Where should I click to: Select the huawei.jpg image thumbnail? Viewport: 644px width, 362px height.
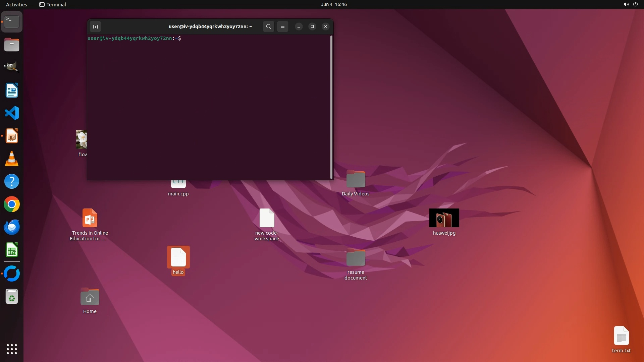click(x=444, y=218)
